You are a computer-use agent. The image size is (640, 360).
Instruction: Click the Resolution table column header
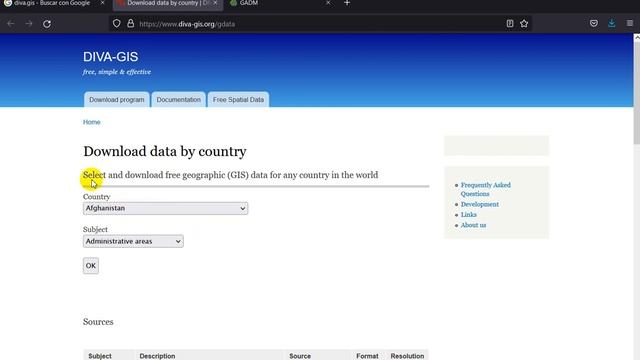pos(407,356)
